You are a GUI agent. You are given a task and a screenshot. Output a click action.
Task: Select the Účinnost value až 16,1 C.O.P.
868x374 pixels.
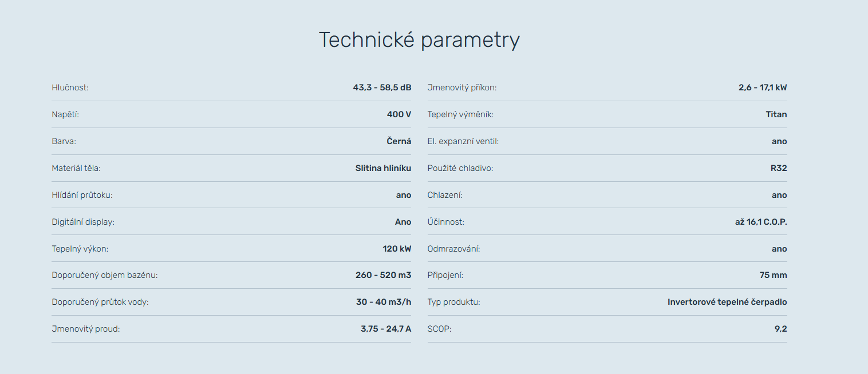pyautogui.click(x=761, y=222)
